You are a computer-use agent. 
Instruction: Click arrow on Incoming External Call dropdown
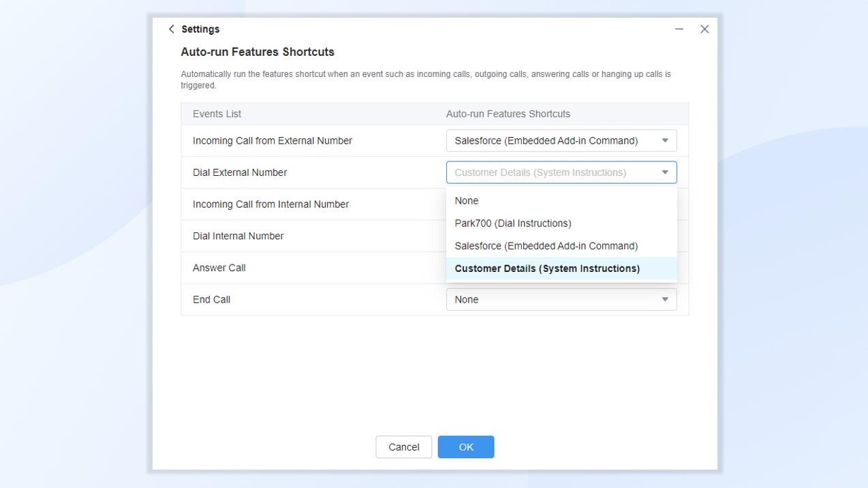664,141
